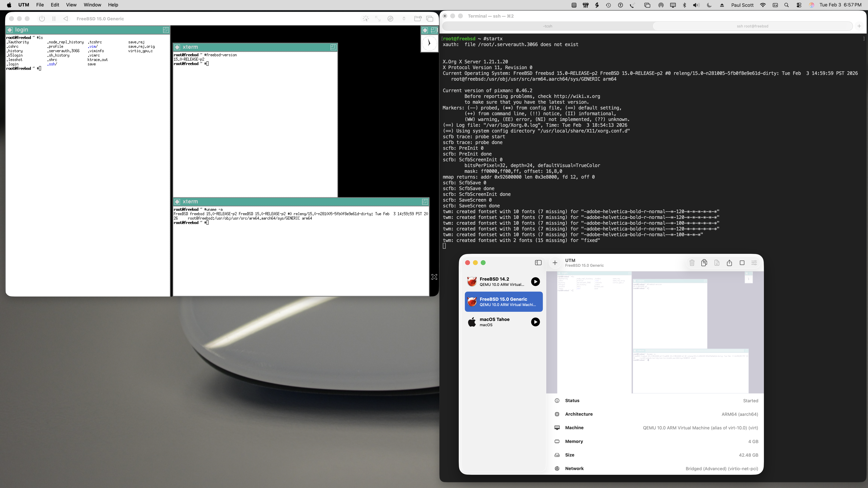
Task: Click the stop square icon in UTM
Action: click(742, 263)
